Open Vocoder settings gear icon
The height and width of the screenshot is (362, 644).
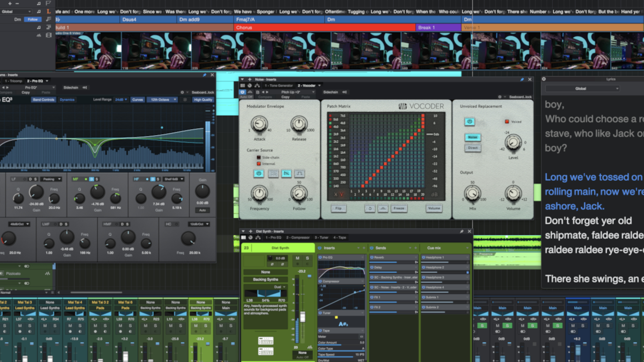tap(500, 97)
